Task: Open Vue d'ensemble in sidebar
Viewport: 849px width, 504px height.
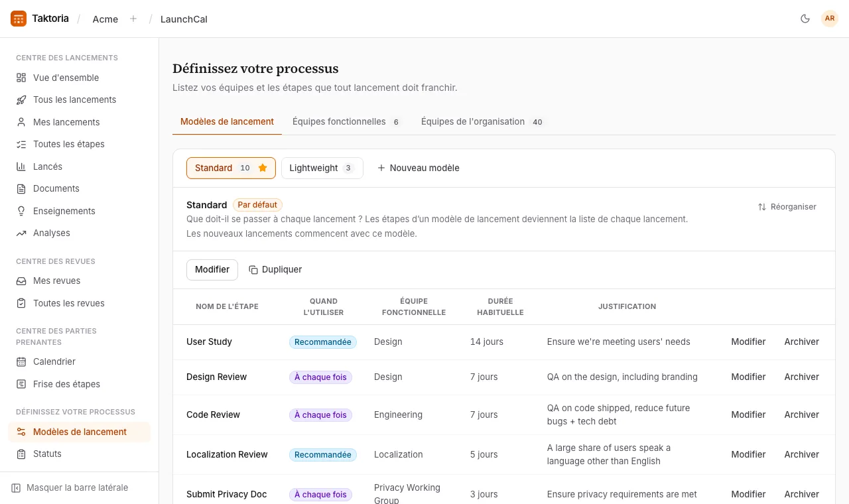Action: [x=79, y=78]
